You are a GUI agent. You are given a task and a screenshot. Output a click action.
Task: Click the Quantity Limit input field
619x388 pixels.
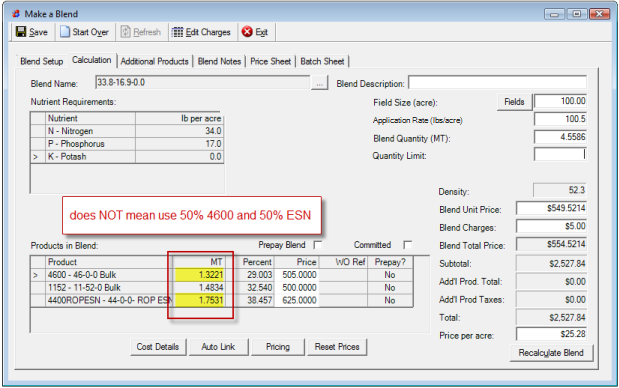560,154
